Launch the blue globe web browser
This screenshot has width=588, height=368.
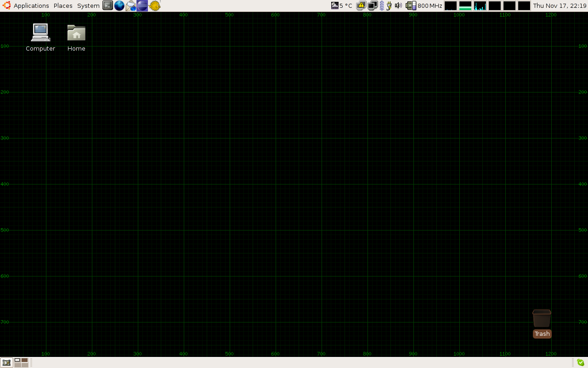119,6
